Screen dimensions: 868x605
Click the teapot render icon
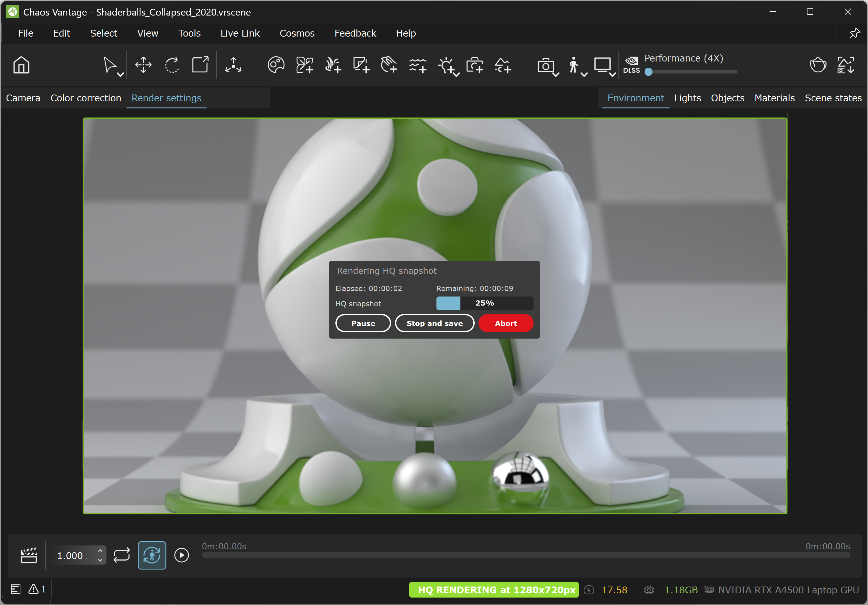(818, 65)
